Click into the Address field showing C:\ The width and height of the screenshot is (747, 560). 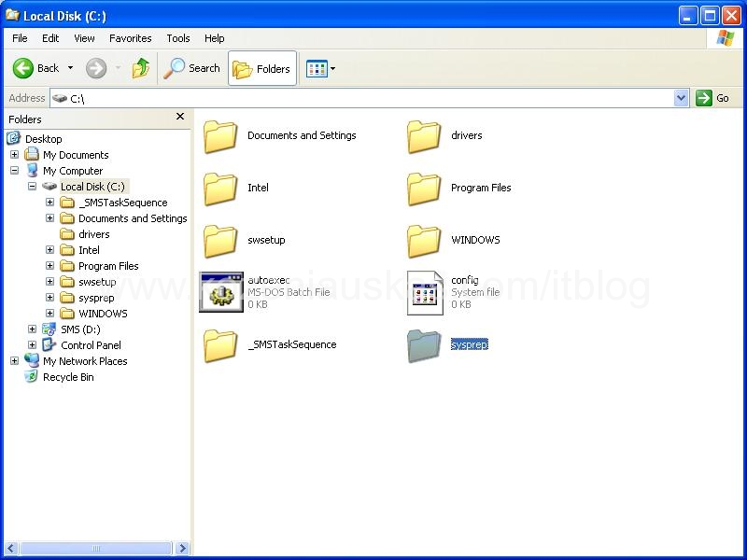coord(362,98)
